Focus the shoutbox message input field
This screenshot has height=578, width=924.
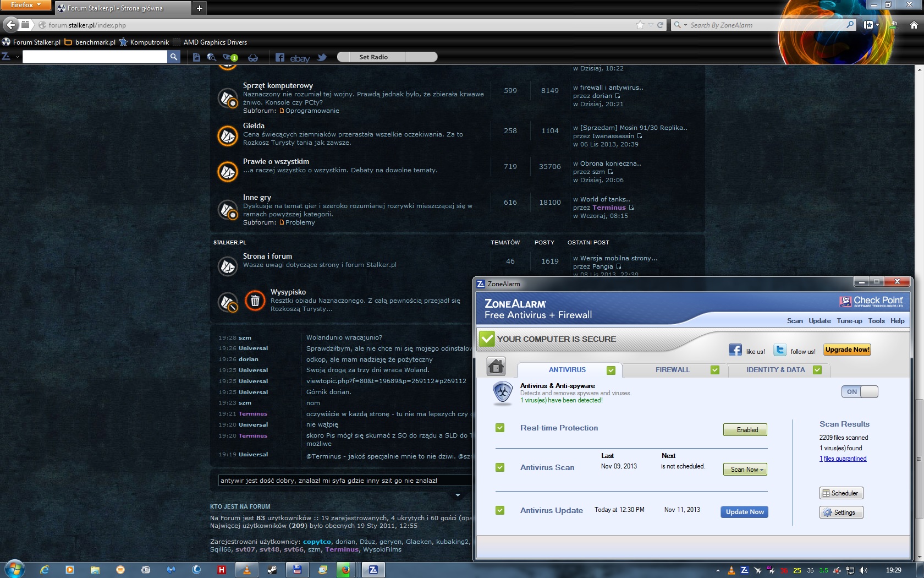345,481
